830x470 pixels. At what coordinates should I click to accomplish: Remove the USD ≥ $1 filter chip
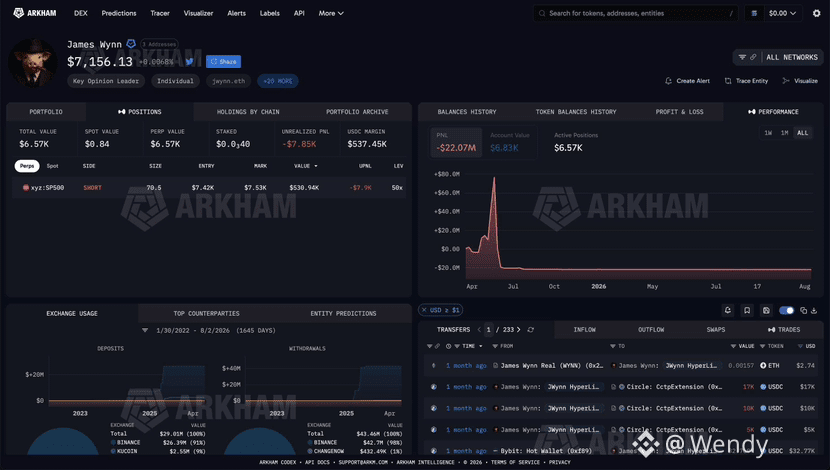424,310
